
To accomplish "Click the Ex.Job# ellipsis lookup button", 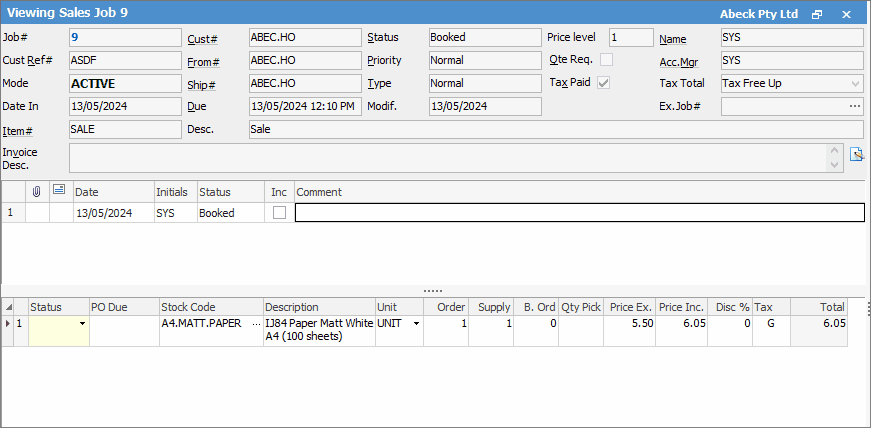I will click(x=855, y=106).
